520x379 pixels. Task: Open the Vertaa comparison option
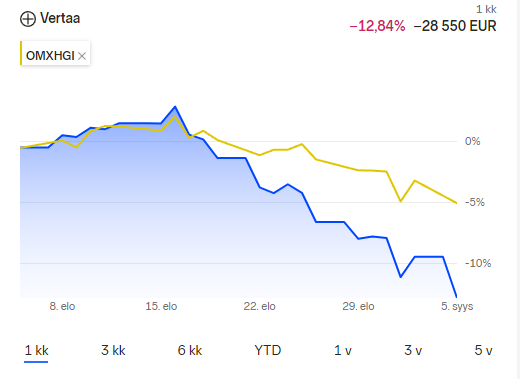[x=50, y=18]
